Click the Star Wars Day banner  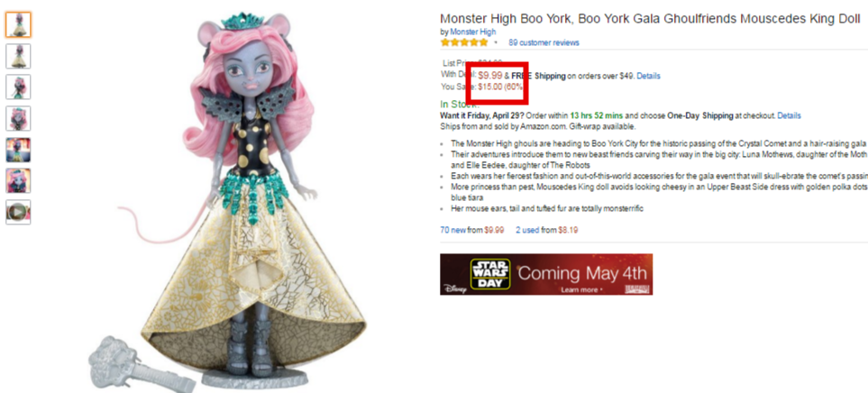click(546, 274)
